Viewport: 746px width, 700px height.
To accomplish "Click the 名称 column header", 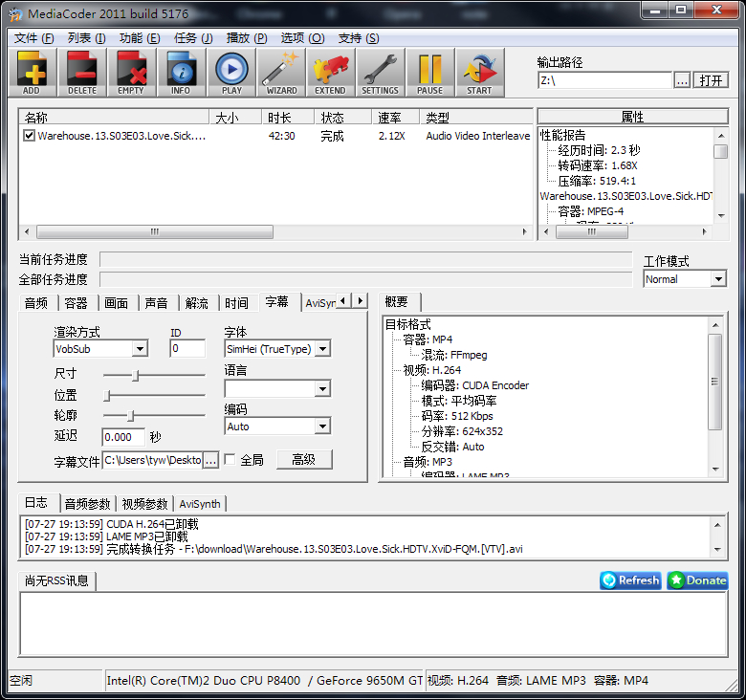I will [x=114, y=117].
